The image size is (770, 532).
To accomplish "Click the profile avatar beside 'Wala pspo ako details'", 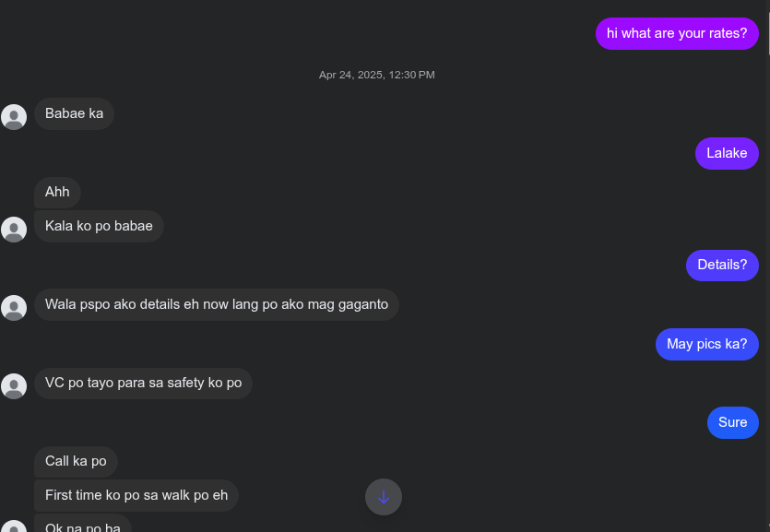I will coord(14,308).
